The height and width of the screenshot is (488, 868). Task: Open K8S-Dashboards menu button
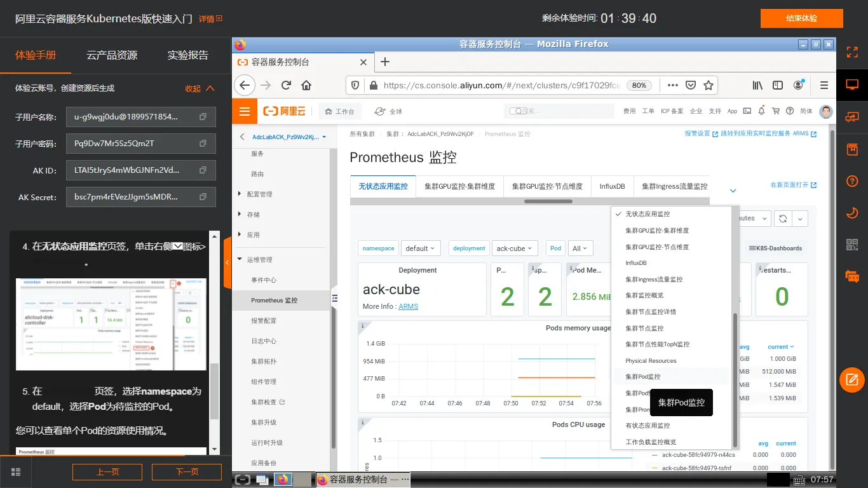pos(775,248)
